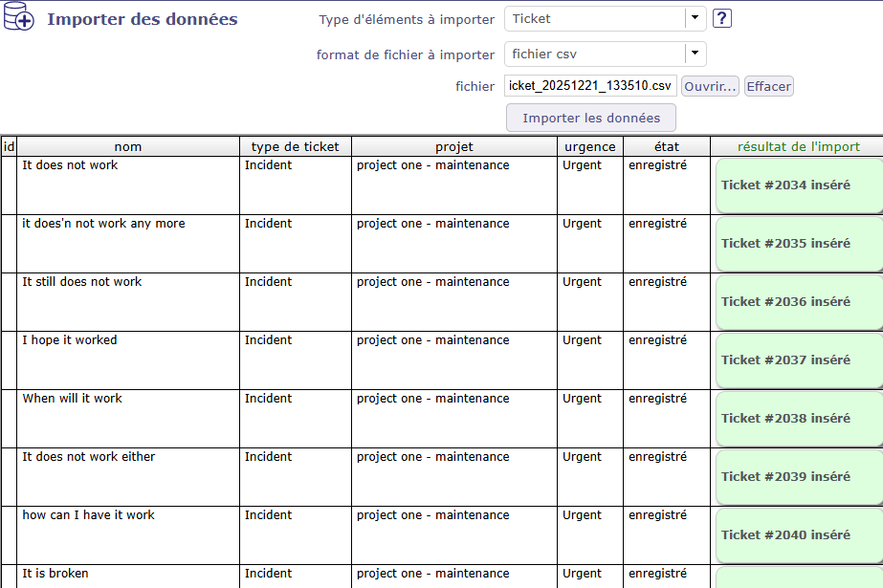Select the 'résultat de l'import' column header
The image size is (883, 588).
click(798, 146)
